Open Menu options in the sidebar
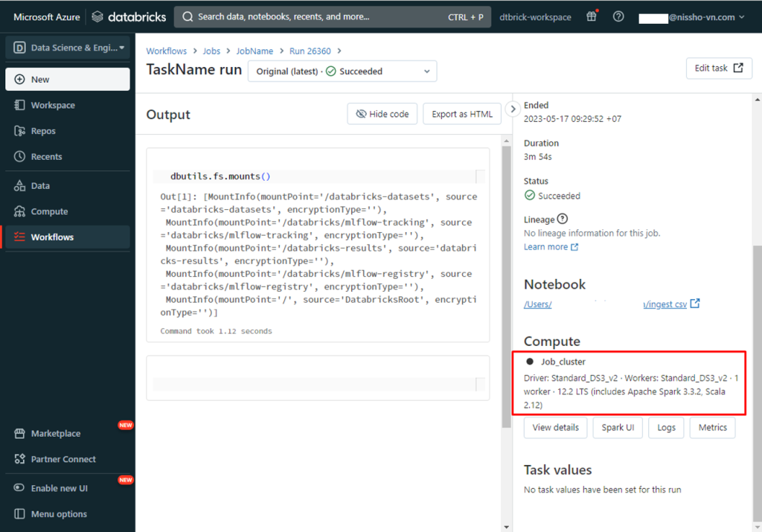 58,514
